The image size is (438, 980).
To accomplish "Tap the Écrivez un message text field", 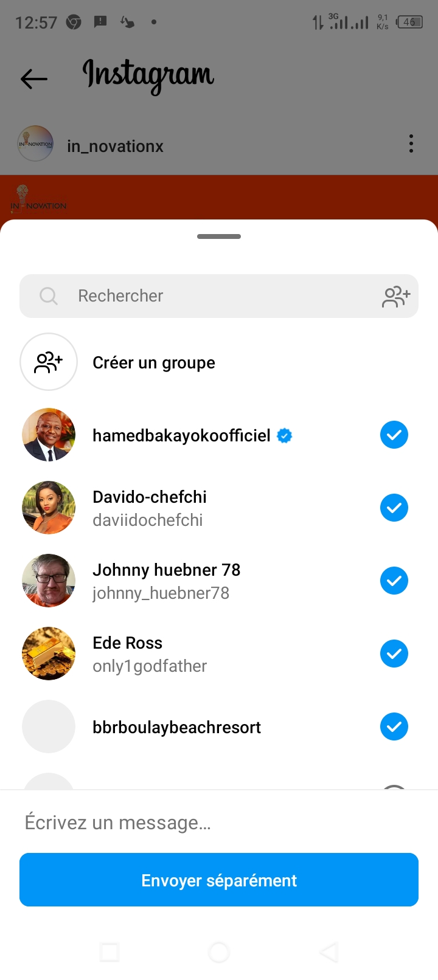I will click(219, 823).
